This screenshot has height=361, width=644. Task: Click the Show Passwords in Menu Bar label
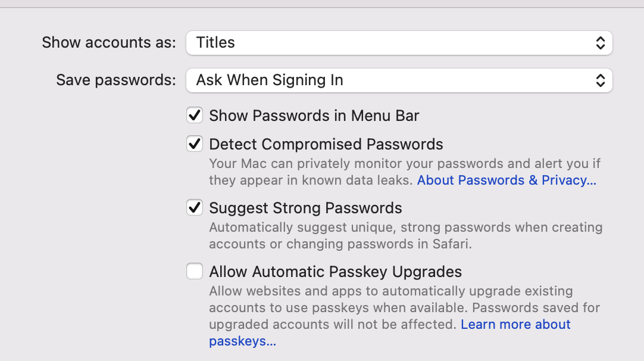314,115
